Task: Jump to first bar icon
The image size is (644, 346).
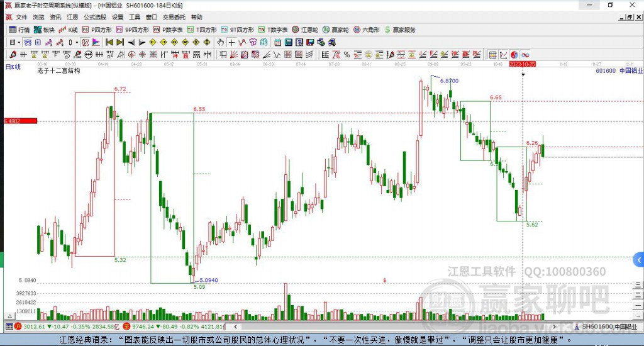Action: [109, 42]
